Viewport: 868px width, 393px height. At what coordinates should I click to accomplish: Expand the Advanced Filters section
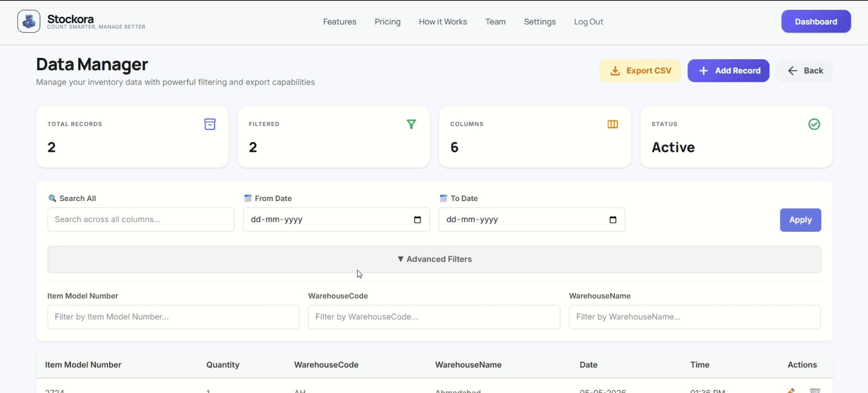[434, 259]
